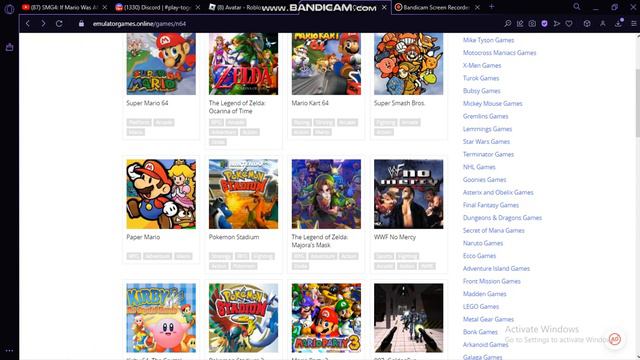Open Lemmings Games category

[487, 129]
